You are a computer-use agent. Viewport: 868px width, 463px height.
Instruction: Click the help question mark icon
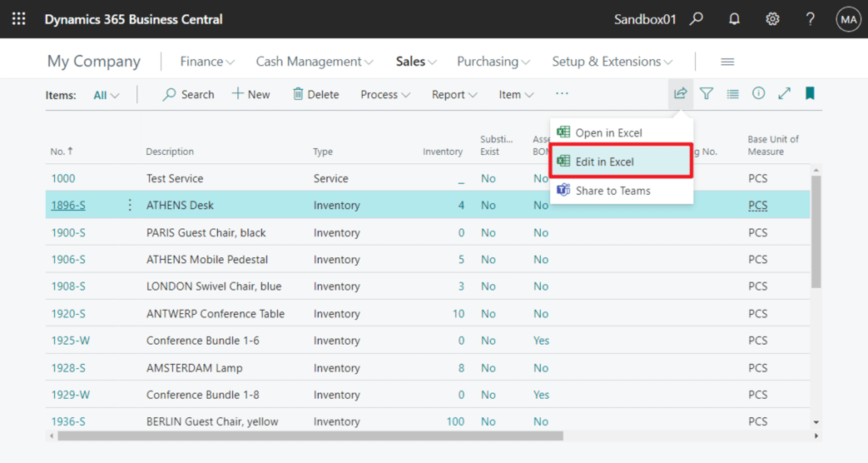[x=810, y=19]
